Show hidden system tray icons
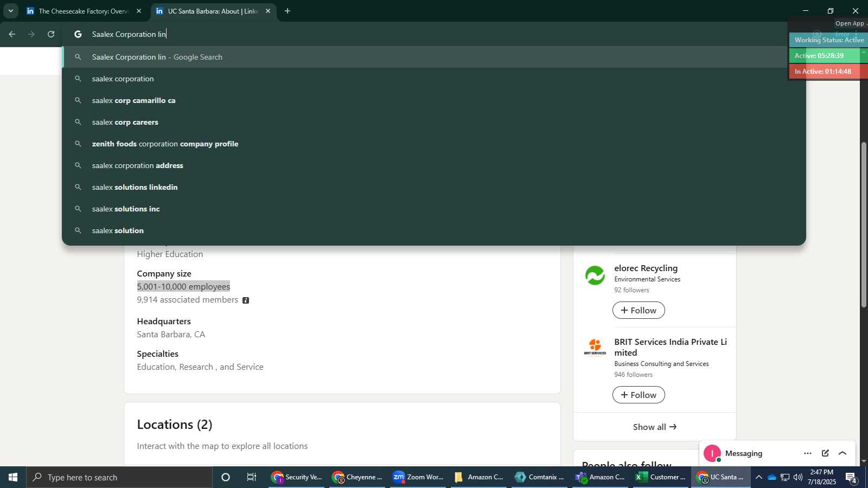Viewport: 868px width, 488px height. [x=759, y=477]
